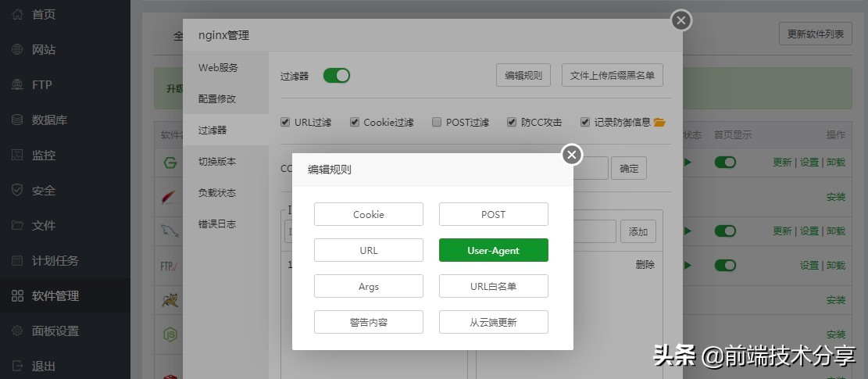Open the URL白名单 rule button
Viewport: 868px width, 379px height.
pyautogui.click(x=494, y=286)
